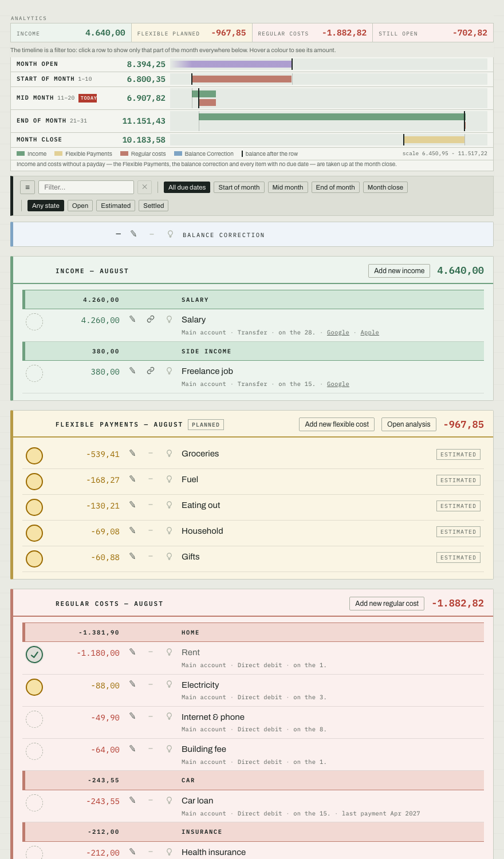Click into the Filter text field
504x859 pixels.
pos(86,187)
